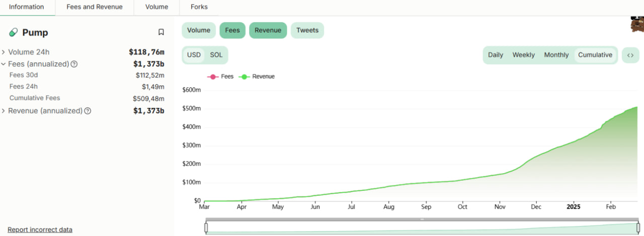Viewport: 644px width, 236px height.
Task: Switch to the Fees and Revenue tab
Action: coord(95,7)
